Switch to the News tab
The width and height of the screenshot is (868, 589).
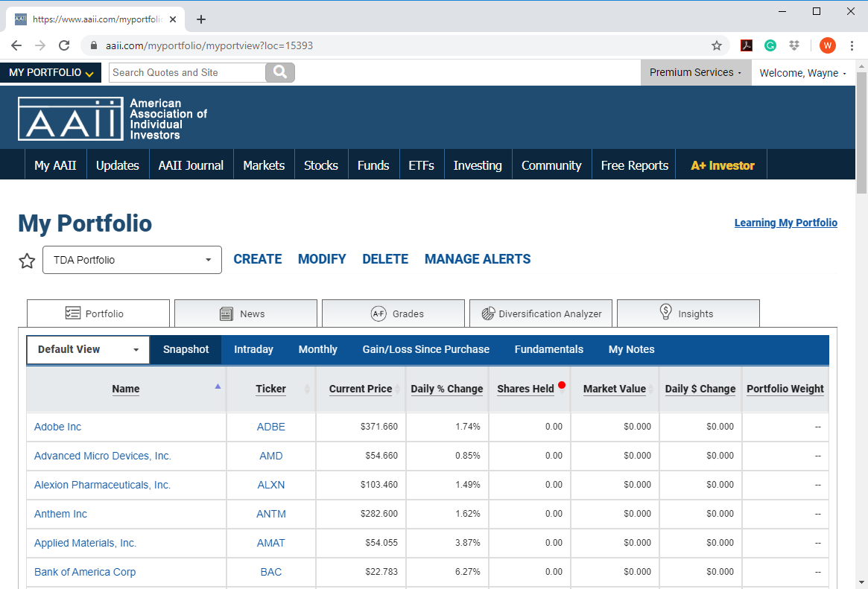coord(246,313)
